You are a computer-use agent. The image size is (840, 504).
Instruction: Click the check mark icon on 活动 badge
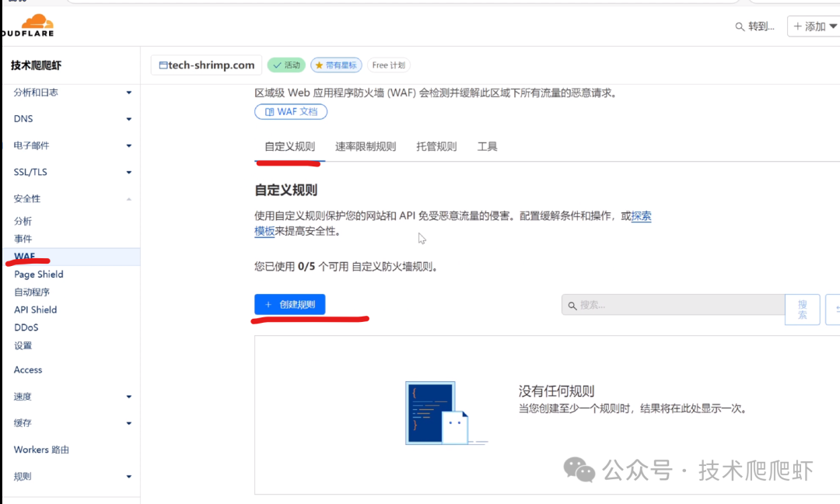coord(277,65)
